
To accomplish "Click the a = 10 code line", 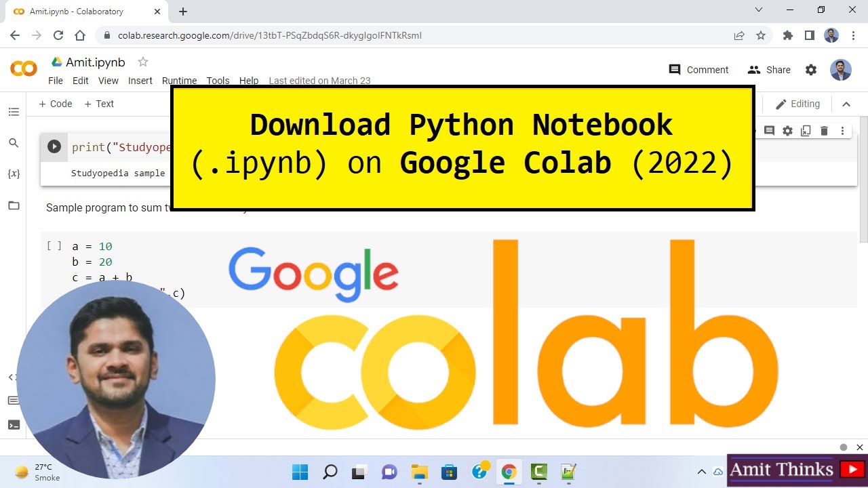I will 92,247.
